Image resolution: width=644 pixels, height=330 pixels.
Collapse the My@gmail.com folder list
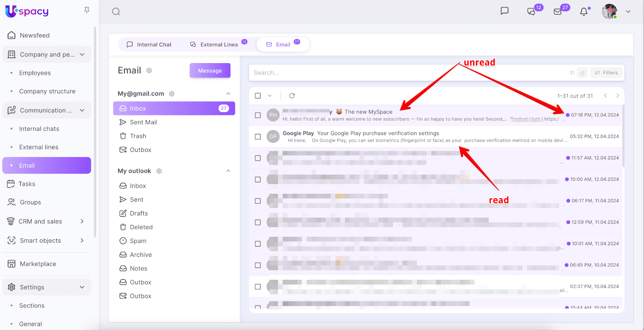[228, 94]
